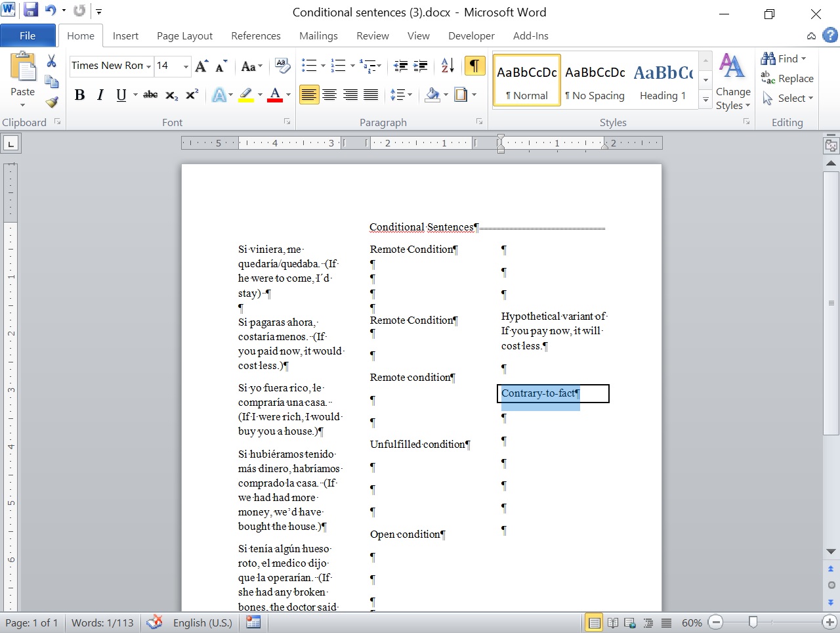Open Text Effects glowing A

click(219, 95)
